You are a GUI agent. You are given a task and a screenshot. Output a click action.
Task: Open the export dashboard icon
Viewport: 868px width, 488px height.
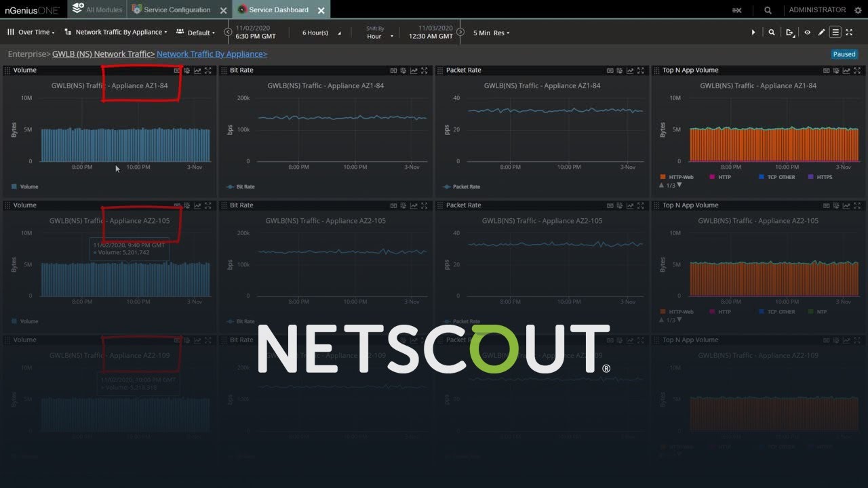coord(790,33)
